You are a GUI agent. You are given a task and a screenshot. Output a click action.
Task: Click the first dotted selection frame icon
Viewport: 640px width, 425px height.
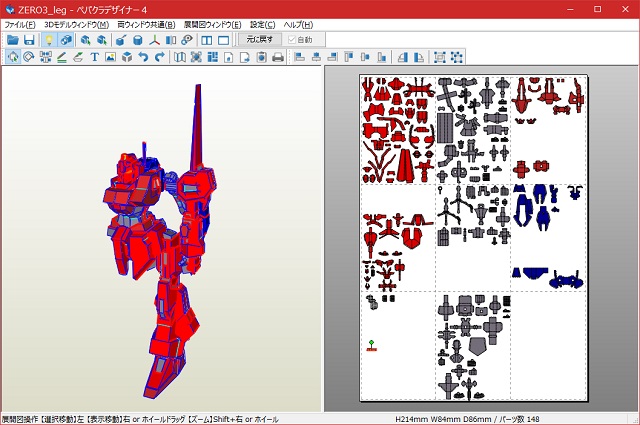coord(440,57)
